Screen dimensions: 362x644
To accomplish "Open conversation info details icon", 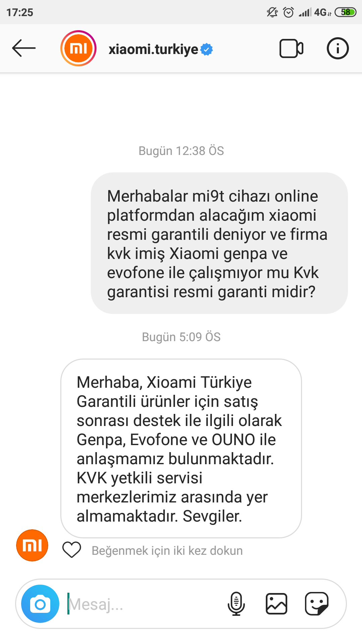I will [x=338, y=48].
